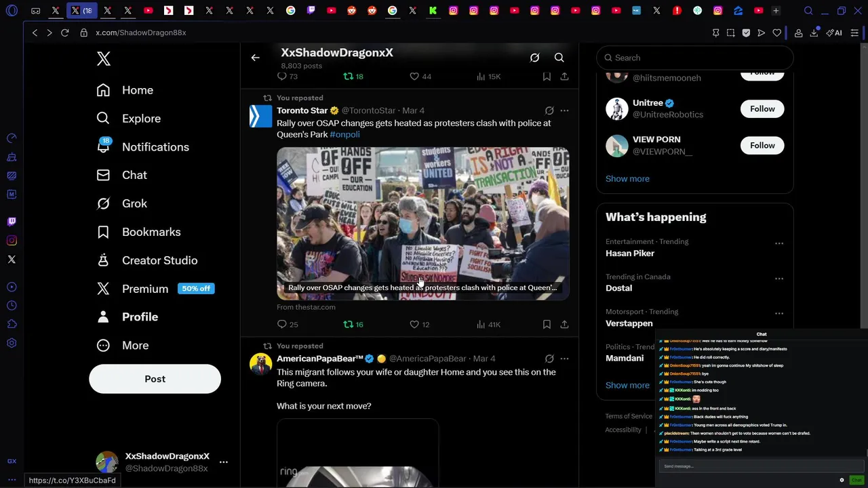The image size is (868, 488).
Task: Open options for Verstappen trend
Action: point(778,313)
